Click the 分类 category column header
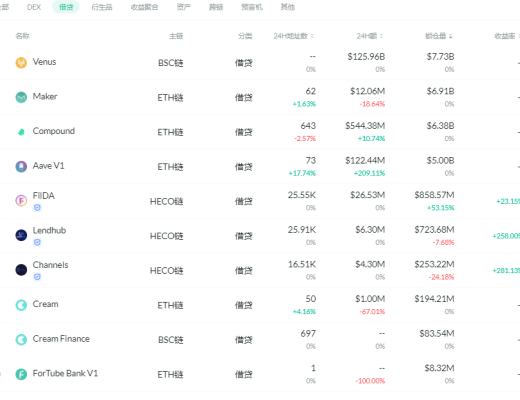The image size is (520, 400). pos(245,36)
